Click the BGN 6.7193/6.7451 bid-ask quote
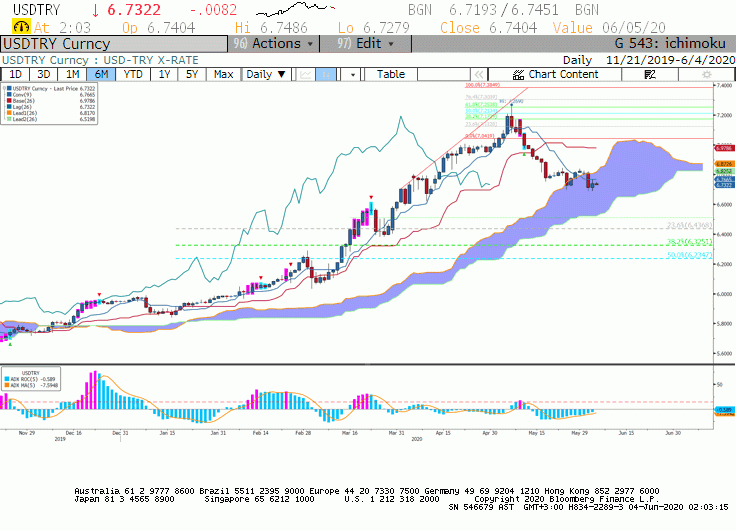Image resolution: width=736 pixels, height=530 pixels. pyautogui.click(x=503, y=9)
